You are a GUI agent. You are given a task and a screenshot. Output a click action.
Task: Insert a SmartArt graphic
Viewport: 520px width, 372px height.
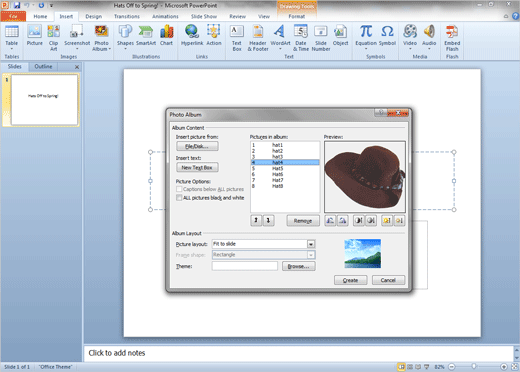coord(146,36)
